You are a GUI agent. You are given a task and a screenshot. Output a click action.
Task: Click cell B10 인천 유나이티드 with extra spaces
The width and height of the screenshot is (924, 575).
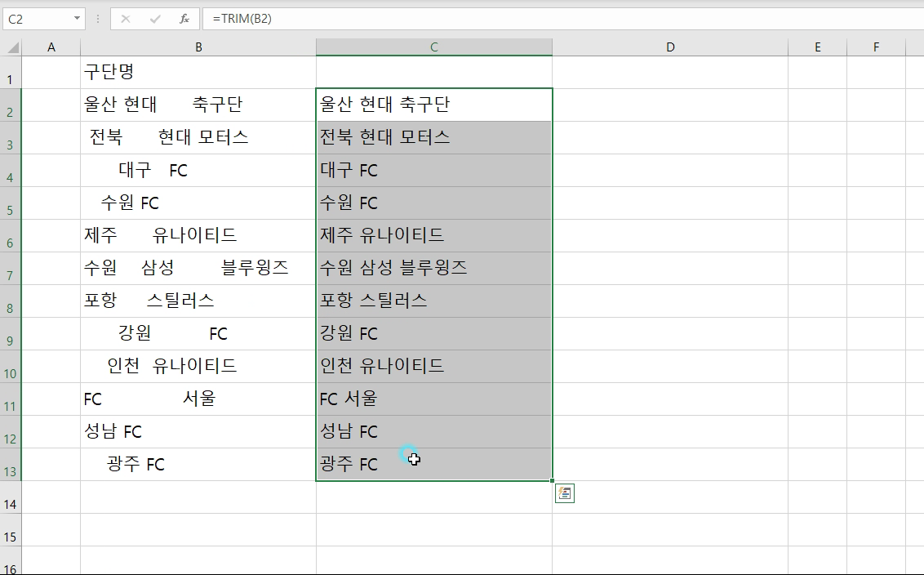click(198, 367)
